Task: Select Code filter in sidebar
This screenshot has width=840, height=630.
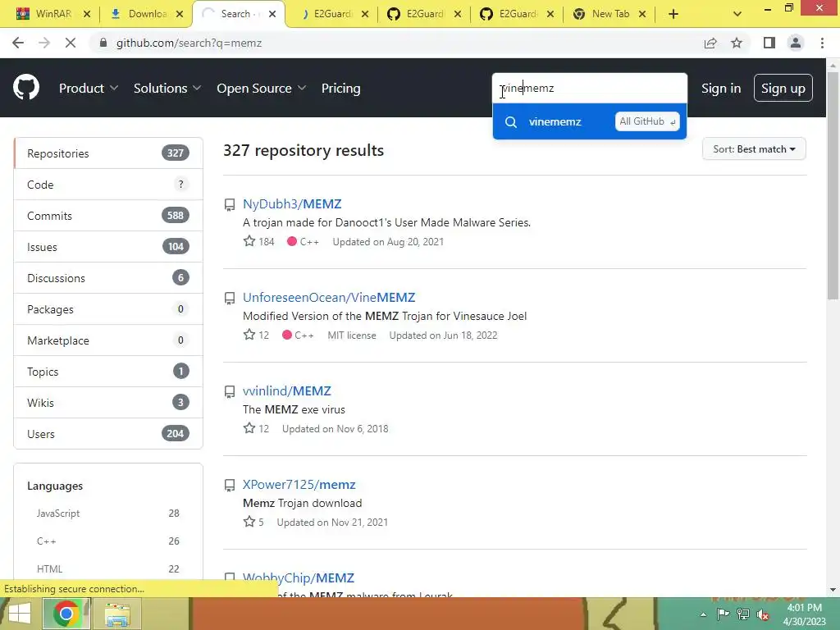Action: [108, 185]
